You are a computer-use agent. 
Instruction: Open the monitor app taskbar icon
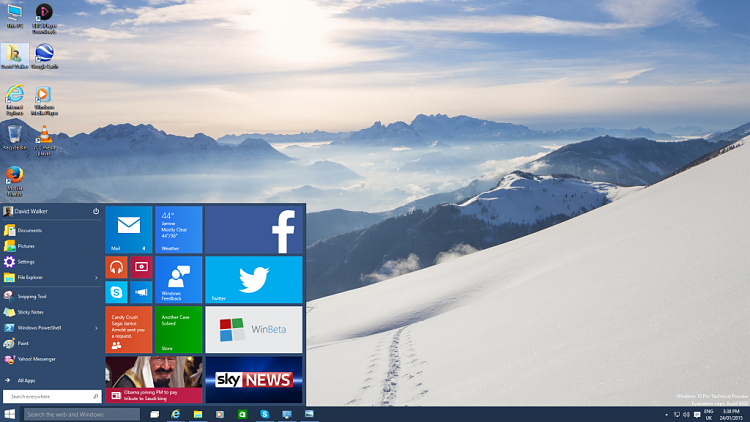coord(287,414)
